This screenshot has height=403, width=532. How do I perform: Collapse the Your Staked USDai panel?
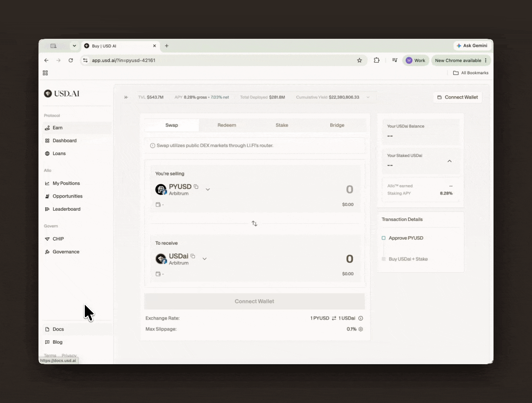click(449, 161)
